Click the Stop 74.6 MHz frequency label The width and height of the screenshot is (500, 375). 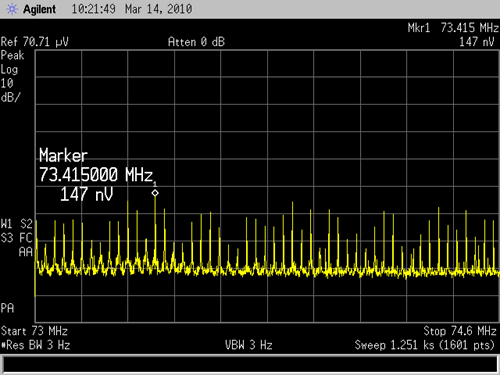tap(460, 331)
